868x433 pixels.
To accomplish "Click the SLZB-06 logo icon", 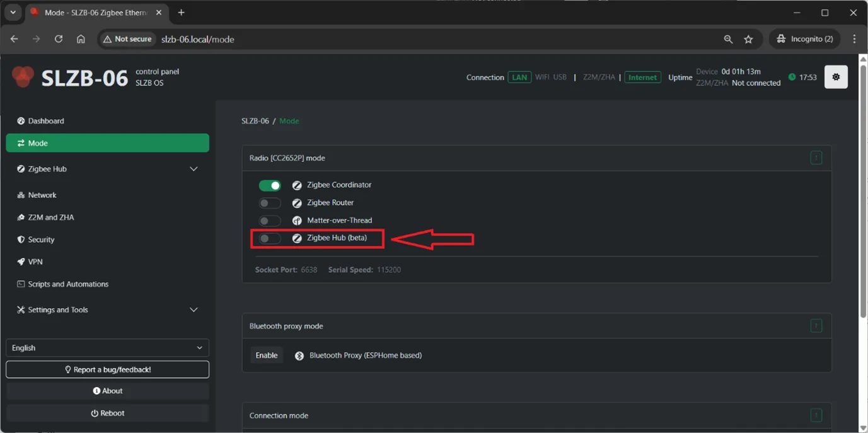I will coord(23,77).
